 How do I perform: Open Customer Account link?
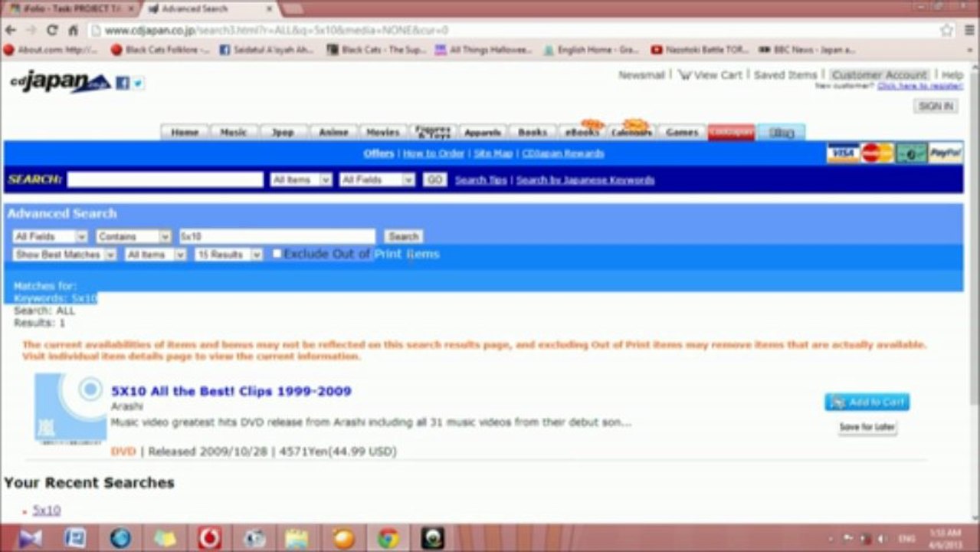point(879,75)
